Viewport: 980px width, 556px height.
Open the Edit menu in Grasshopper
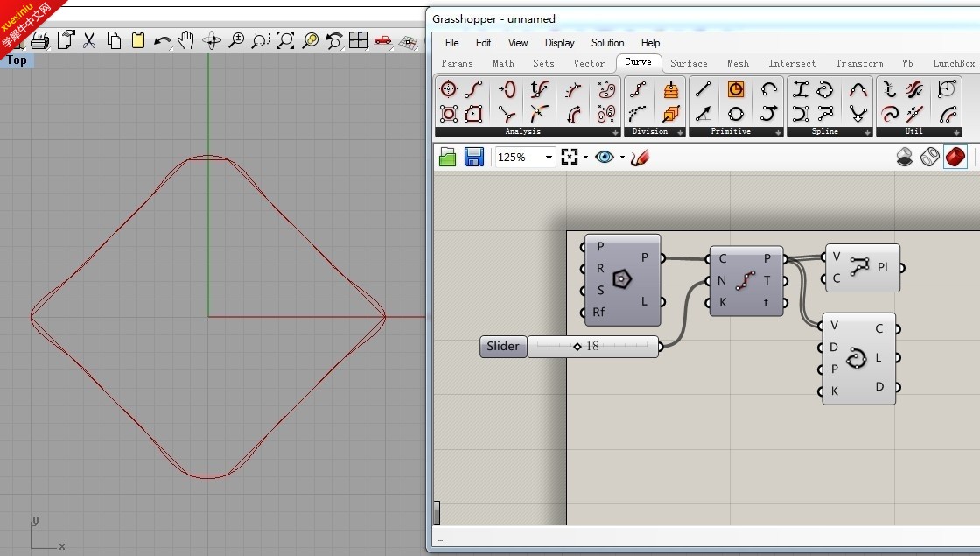[x=483, y=43]
